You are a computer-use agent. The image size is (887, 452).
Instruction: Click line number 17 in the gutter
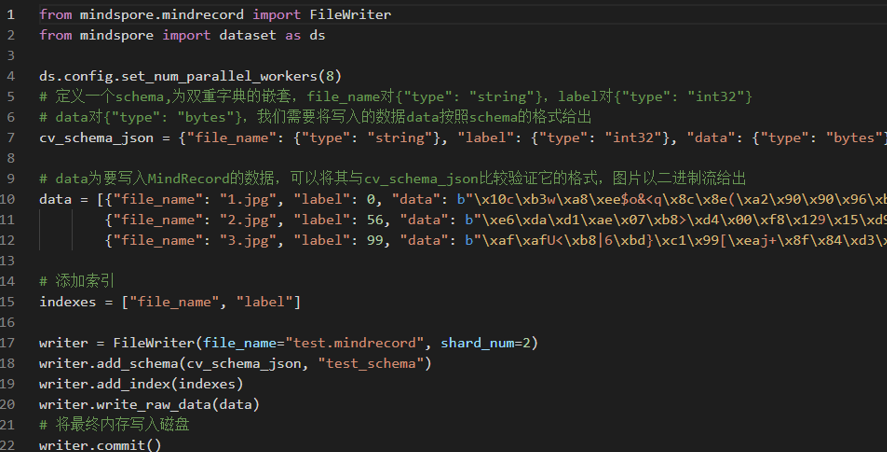pyautogui.click(x=10, y=343)
